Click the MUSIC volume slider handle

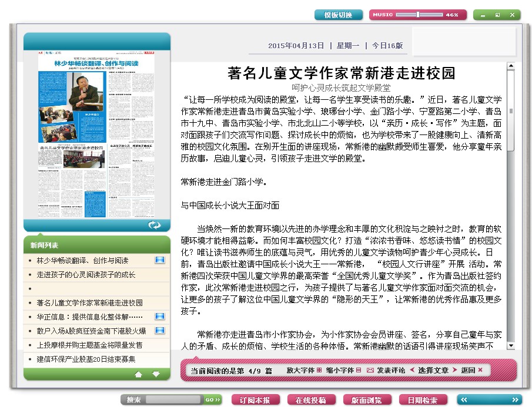pos(418,15)
